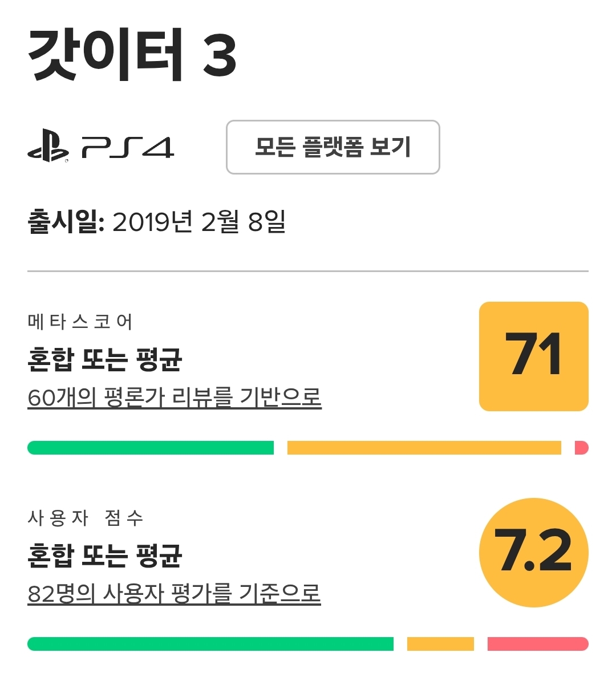Click the release date 2019년 2월 8일
This screenshot has width=616, height=689.
[x=199, y=222]
